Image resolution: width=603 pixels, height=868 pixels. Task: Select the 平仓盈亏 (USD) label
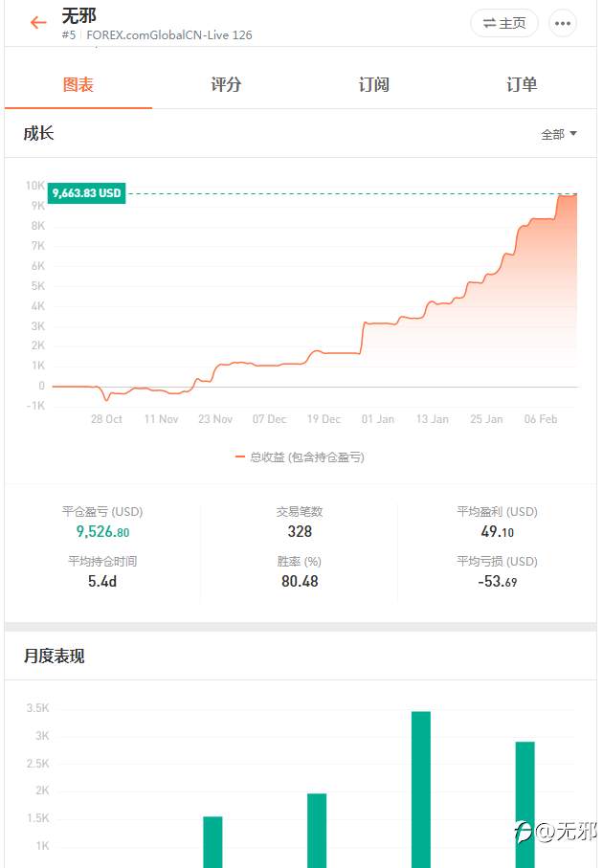click(102, 511)
